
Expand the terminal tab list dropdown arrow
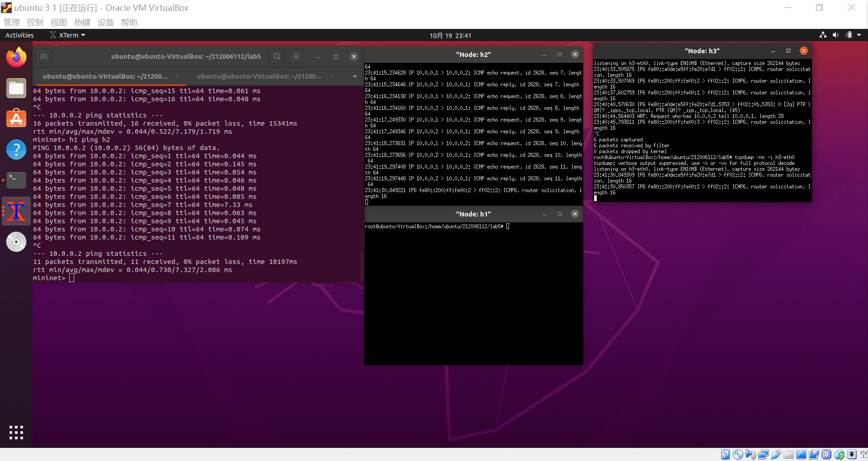tap(354, 76)
